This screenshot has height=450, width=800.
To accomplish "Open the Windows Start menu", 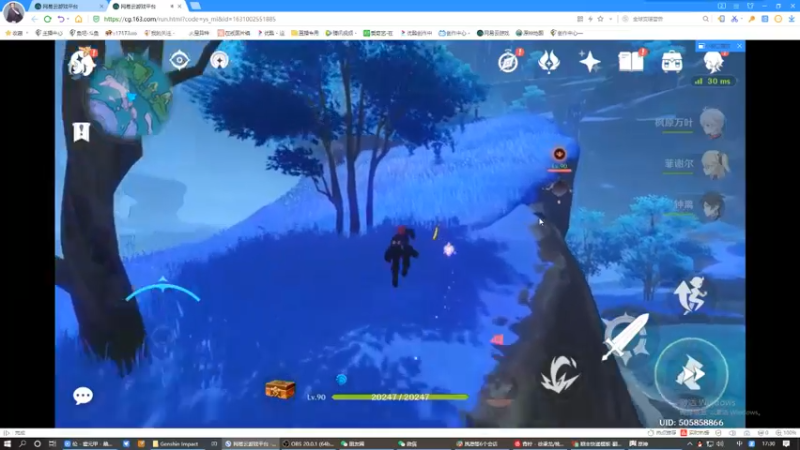I will click(7, 444).
